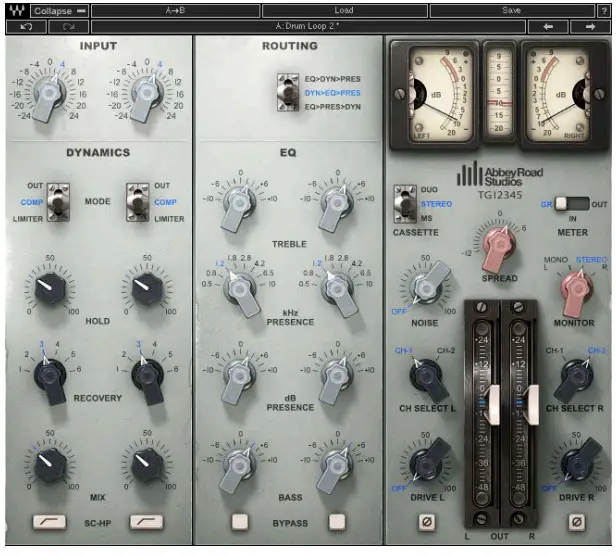Select the EQ>DYN>PRES routing option
This screenshot has width=616, height=555.
point(332,79)
